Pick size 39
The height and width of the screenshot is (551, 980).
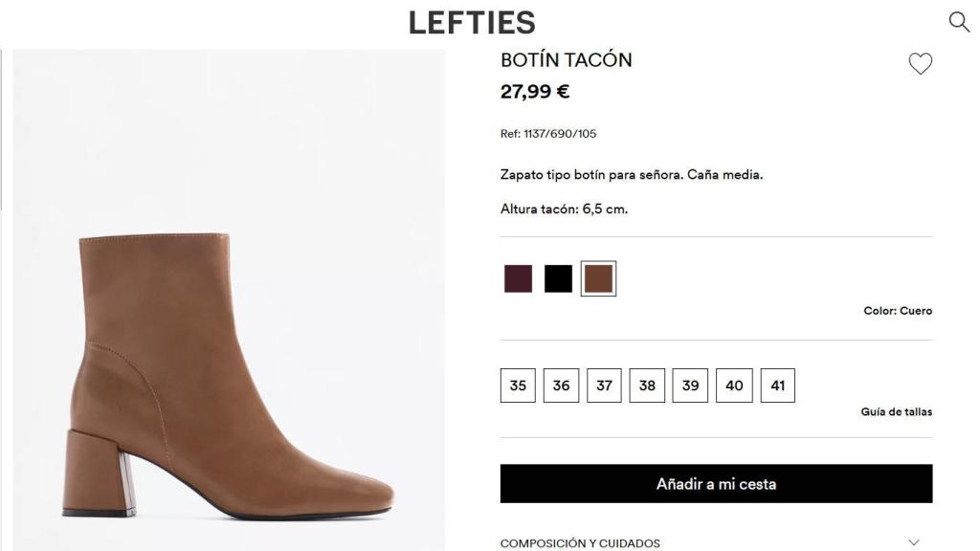pyautogui.click(x=690, y=386)
